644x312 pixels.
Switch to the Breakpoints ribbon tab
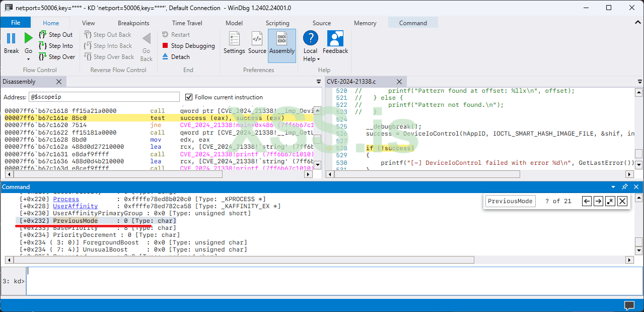[133, 23]
